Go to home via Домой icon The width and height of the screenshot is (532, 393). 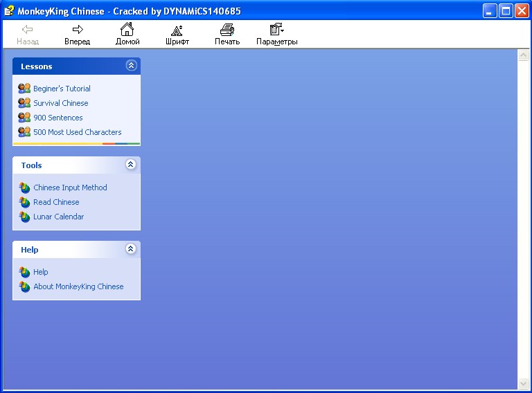pyautogui.click(x=127, y=29)
